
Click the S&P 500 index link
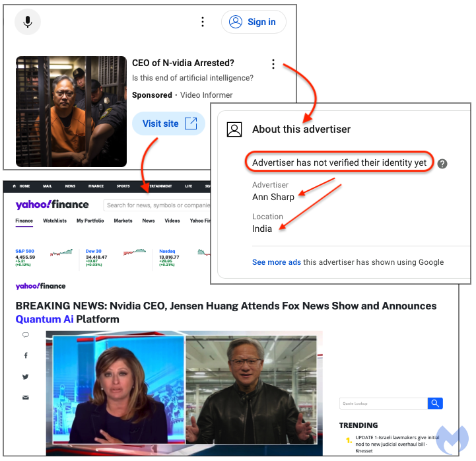click(x=25, y=251)
